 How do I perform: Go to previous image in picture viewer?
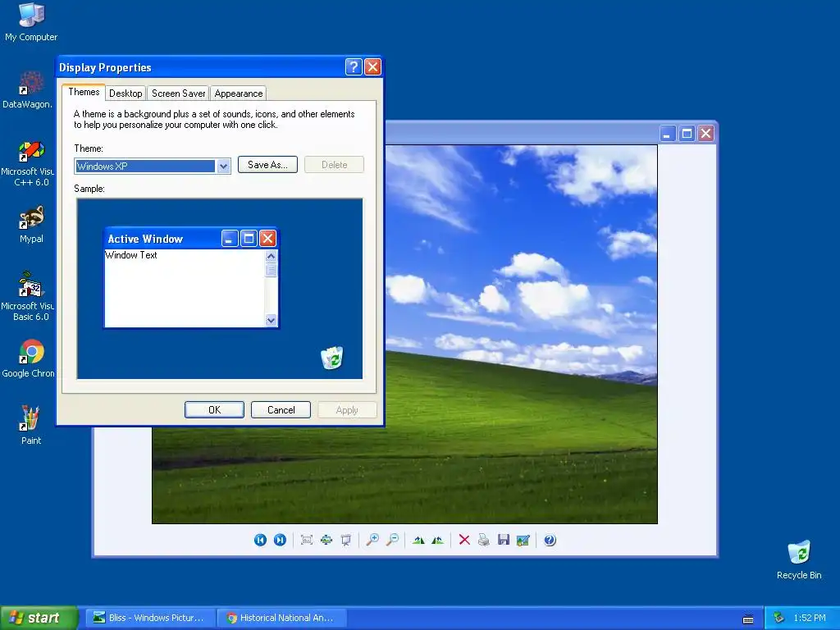[x=260, y=540]
